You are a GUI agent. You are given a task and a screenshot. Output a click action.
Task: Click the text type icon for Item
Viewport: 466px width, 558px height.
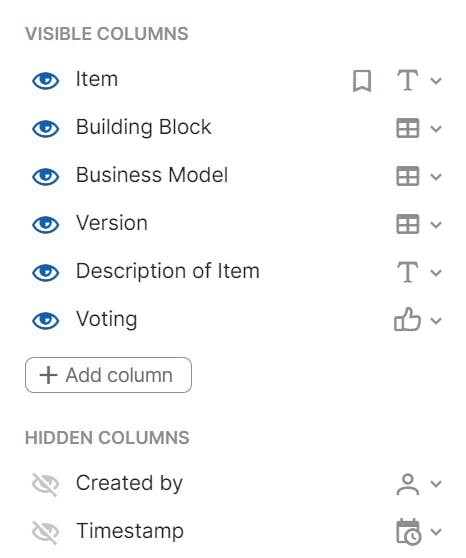[408, 80]
